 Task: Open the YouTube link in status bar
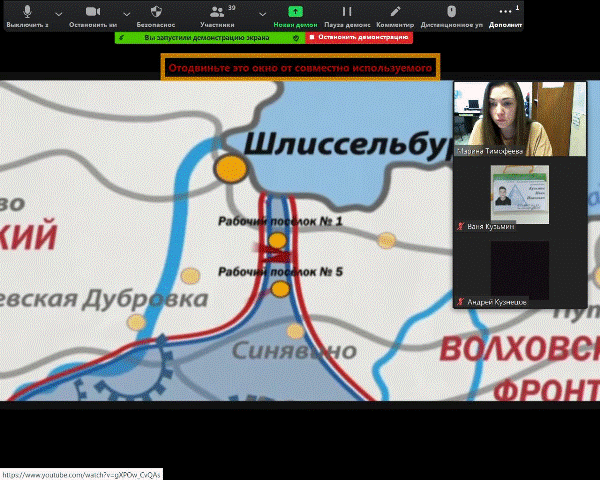80,473
